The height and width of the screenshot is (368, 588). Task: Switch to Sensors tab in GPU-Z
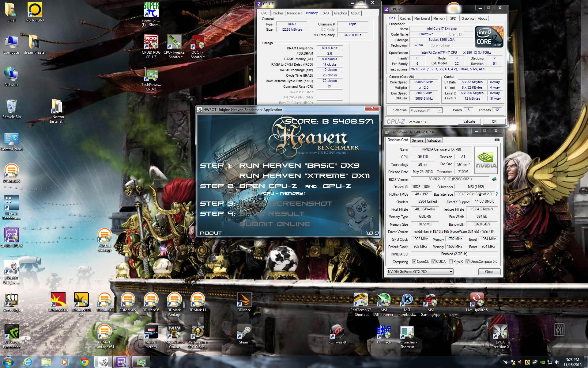coord(417,140)
